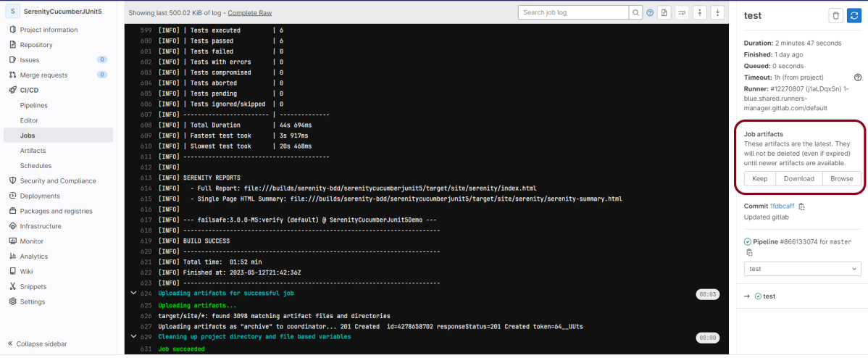Screen dimensions: 868x358
Task: Copy the commit SHA with clipboard icon
Action: pyautogui.click(x=801, y=207)
